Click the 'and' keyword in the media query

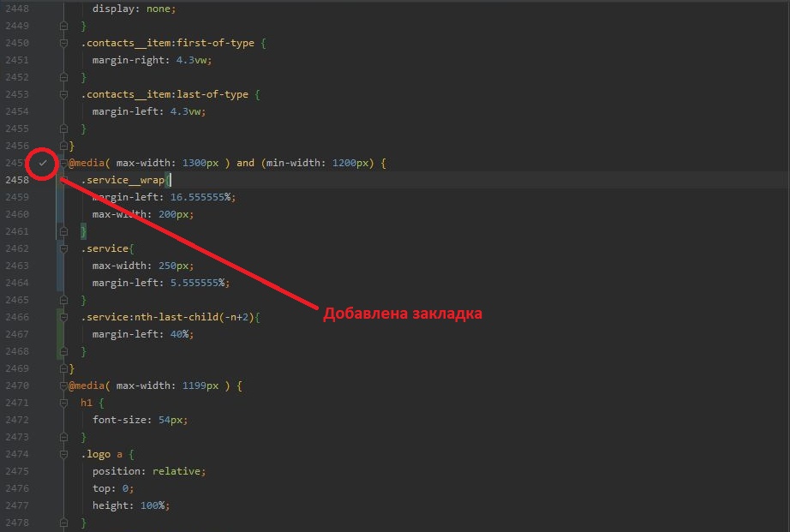(245, 163)
